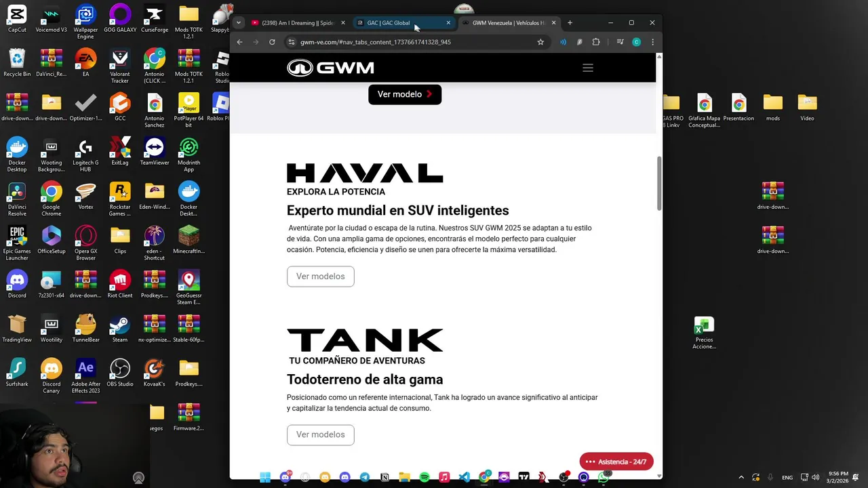Open Recycle Bin on desktop
The height and width of the screenshot is (488, 868).
point(17,63)
